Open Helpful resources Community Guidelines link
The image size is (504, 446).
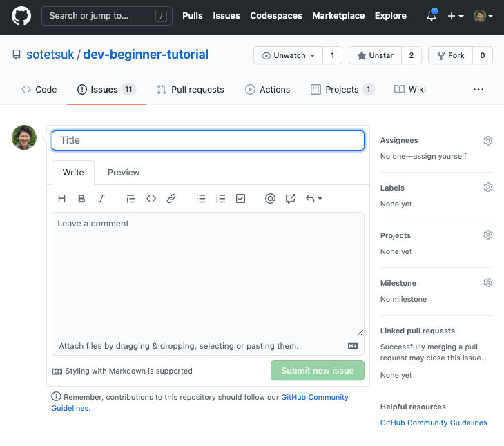click(x=434, y=423)
